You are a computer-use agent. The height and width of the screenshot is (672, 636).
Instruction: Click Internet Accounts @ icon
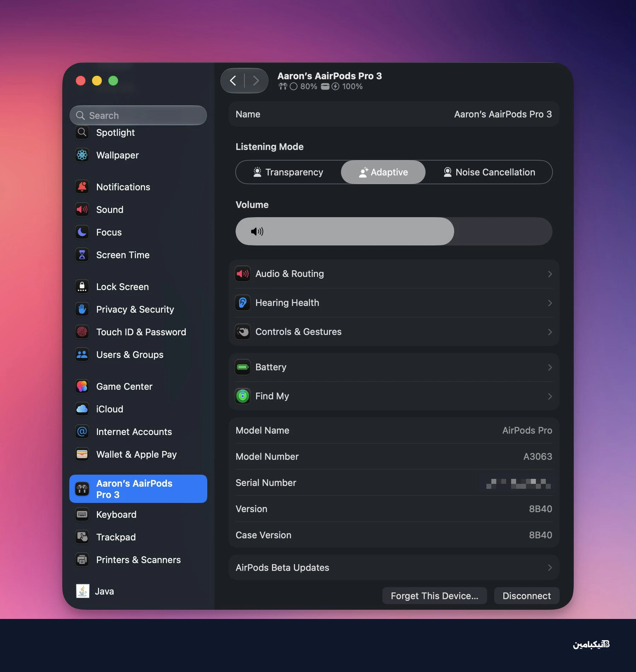pyautogui.click(x=82, y=431)
